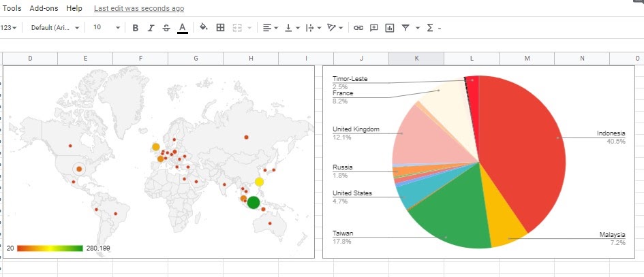Open text wrapping options
644x277 pixels.
point(310,27)
